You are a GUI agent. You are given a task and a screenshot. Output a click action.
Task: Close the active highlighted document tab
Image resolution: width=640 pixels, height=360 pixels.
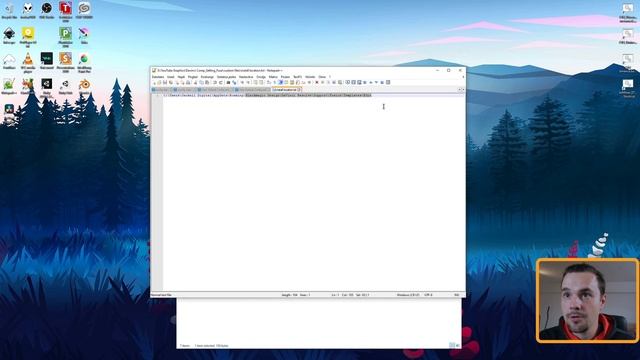click(299, 89)
